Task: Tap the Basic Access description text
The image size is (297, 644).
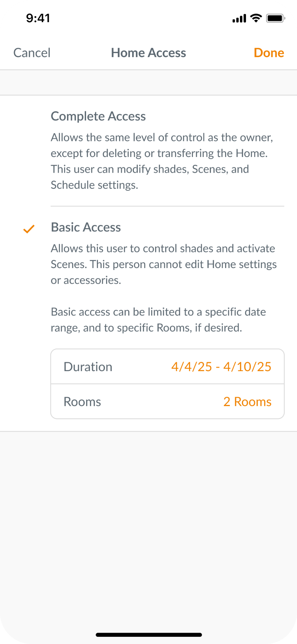Action: [x=163, y=264]
